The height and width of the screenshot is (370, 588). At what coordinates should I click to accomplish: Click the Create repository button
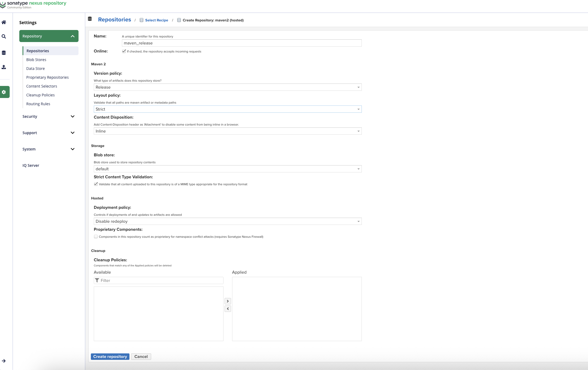110,357
